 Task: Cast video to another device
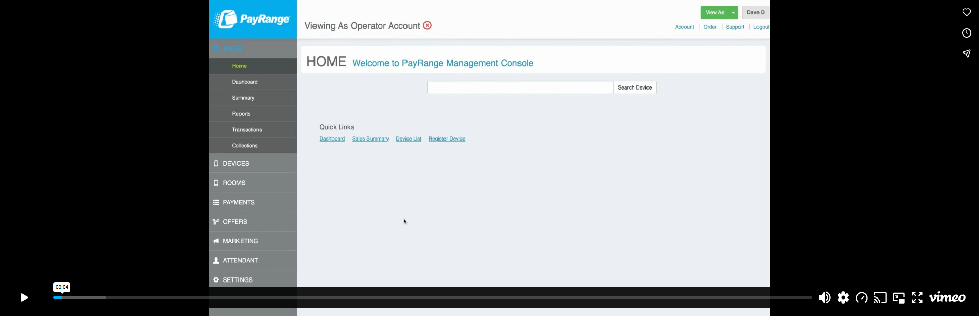point(880,297)
